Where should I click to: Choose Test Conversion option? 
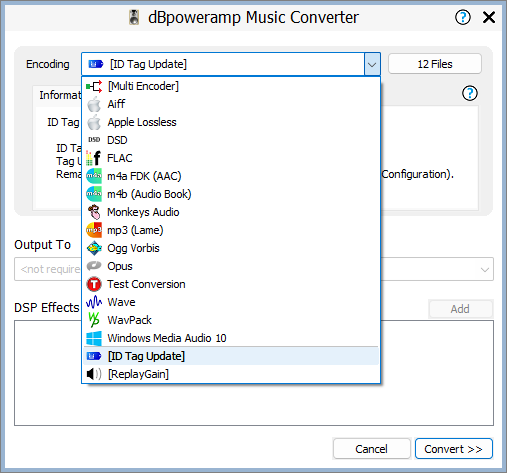coord(231,284)
